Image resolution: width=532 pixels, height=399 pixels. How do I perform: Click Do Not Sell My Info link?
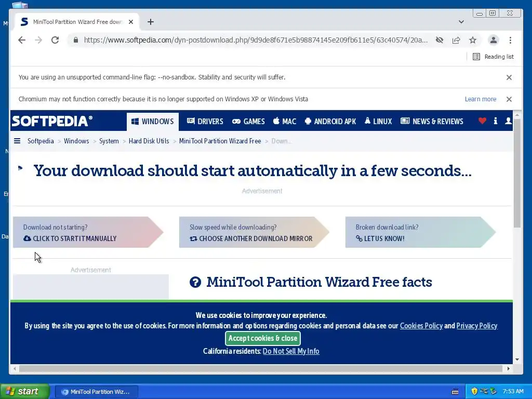tap(291, 351)
